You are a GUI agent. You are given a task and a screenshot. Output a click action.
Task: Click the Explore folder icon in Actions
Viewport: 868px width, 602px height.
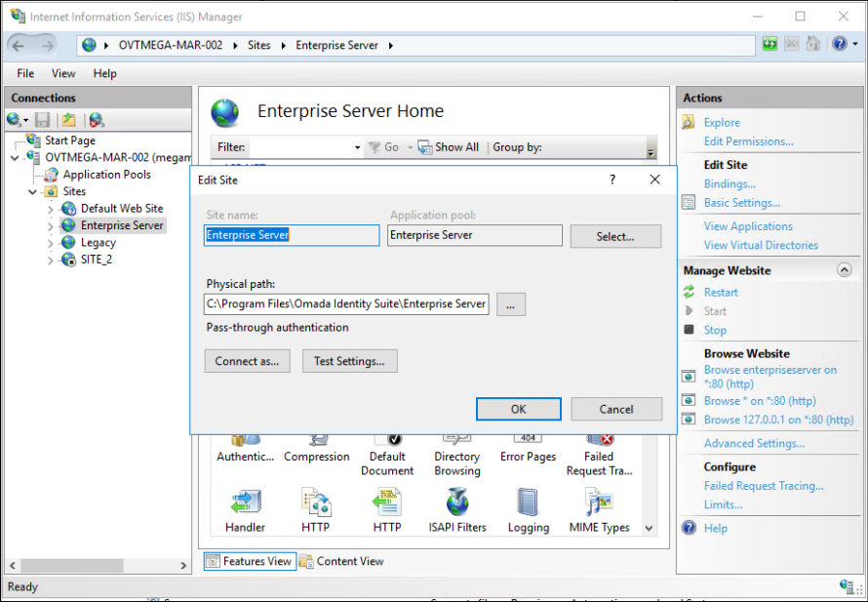pos(689,122)
